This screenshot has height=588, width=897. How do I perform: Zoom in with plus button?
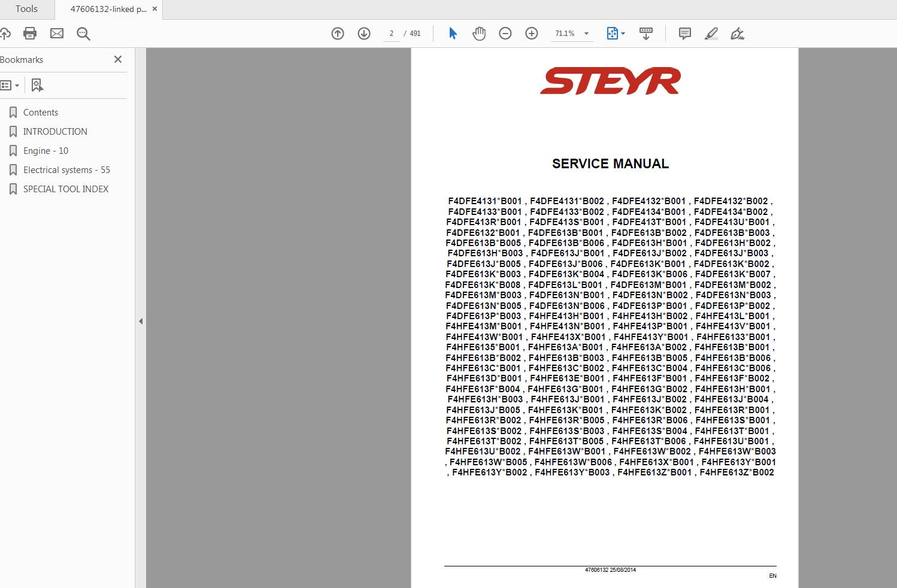(532, 34)
